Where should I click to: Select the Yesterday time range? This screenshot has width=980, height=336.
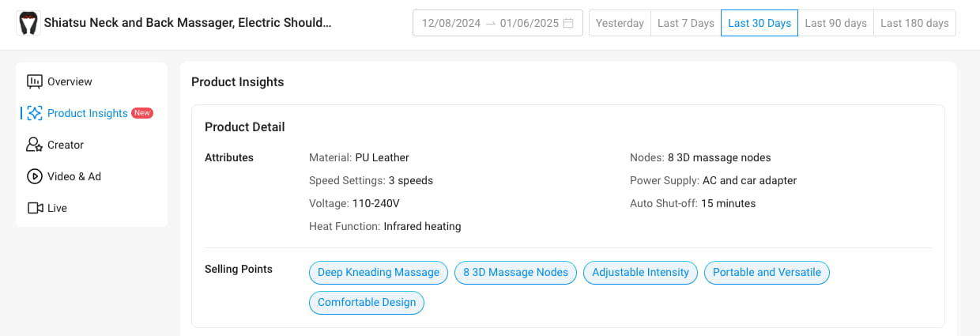(x=620, y=23)
